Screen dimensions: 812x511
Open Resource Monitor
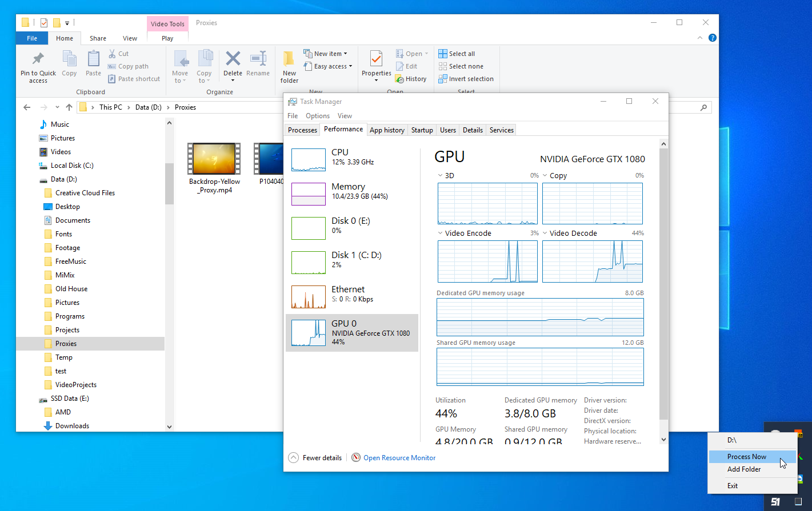399,457
